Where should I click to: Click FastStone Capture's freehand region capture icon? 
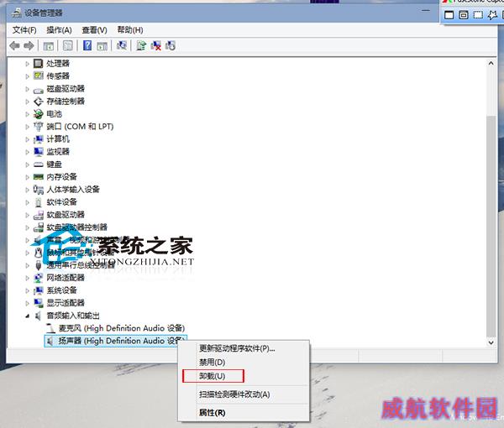[492, 15]
